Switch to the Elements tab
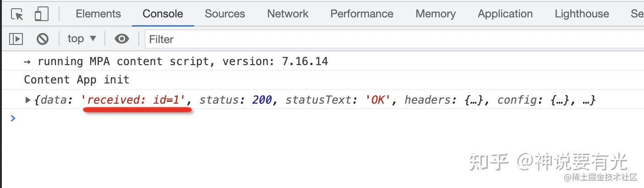The width and height of the screenshot is (644, 188). [x=98, y=14]
